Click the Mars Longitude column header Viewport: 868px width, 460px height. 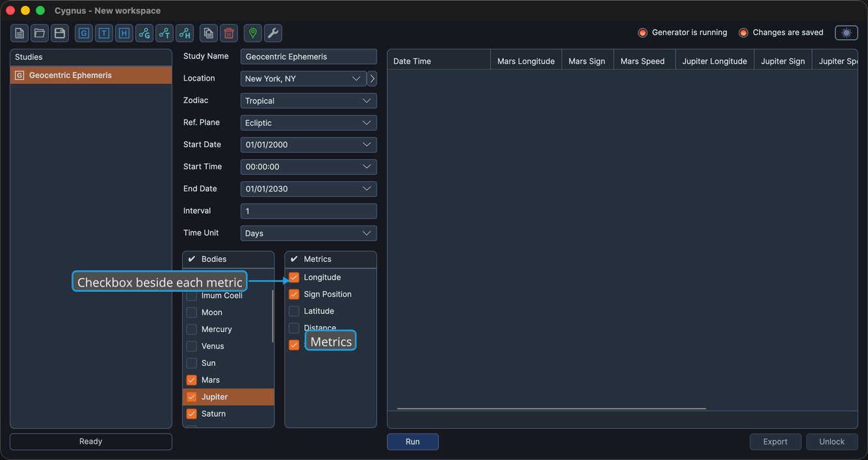pyautogui.click(x=525, y=61)
